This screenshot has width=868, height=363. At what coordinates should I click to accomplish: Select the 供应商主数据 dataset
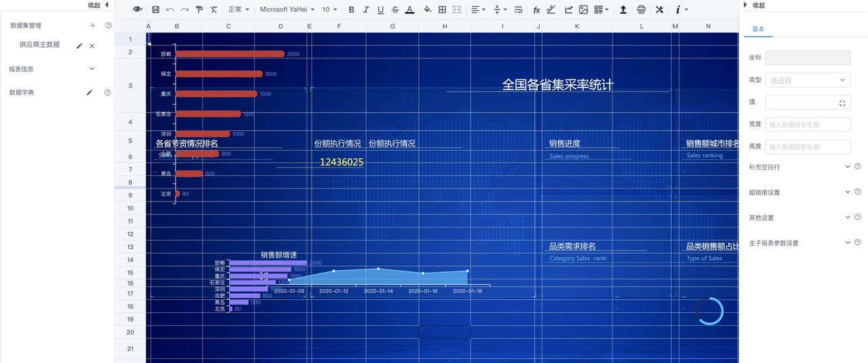pyautogui.click(x=39, y=45)
